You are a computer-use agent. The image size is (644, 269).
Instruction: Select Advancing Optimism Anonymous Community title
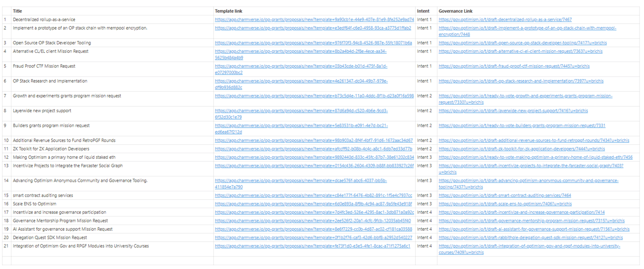[x=80, y=181]
